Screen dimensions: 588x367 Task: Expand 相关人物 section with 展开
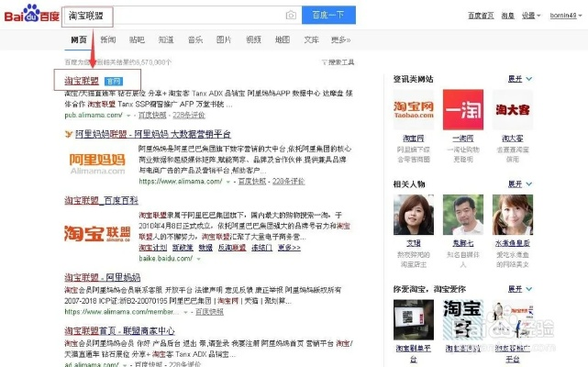520,183
